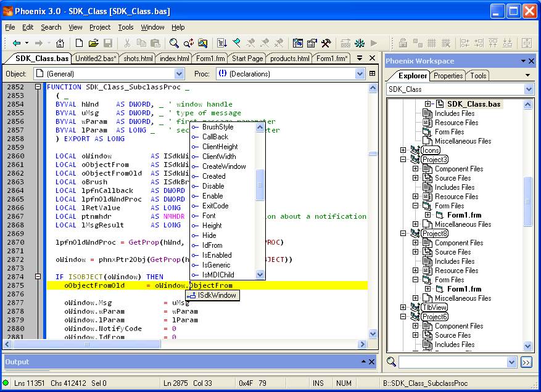This screenshot has width=541, height=392.
Task: Click the properties window toolbar icon
Action: click(x=312, y=43)
